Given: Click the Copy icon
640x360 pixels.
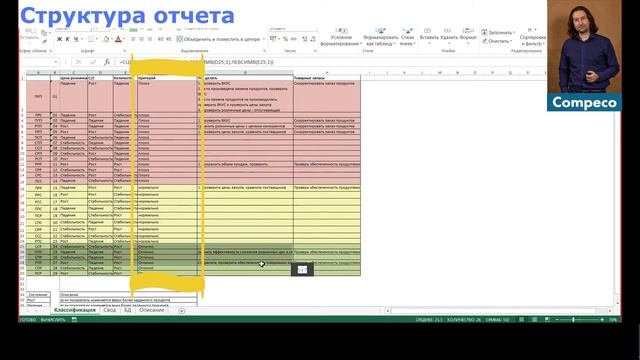Looking at the screenshot, I should click(x=44, y=33).
